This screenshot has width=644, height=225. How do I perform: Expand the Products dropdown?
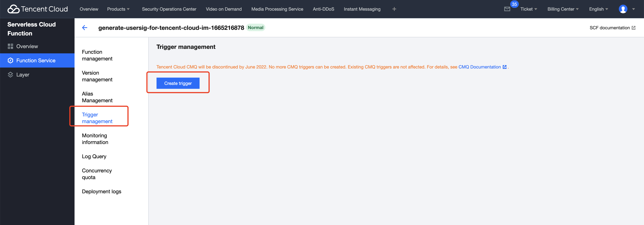point(118,9)
